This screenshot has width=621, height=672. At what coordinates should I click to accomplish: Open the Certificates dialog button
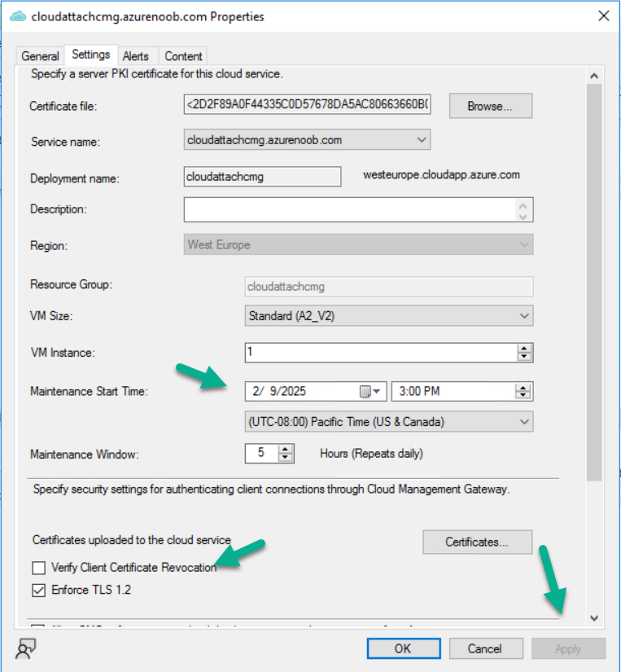coord(477,542)
